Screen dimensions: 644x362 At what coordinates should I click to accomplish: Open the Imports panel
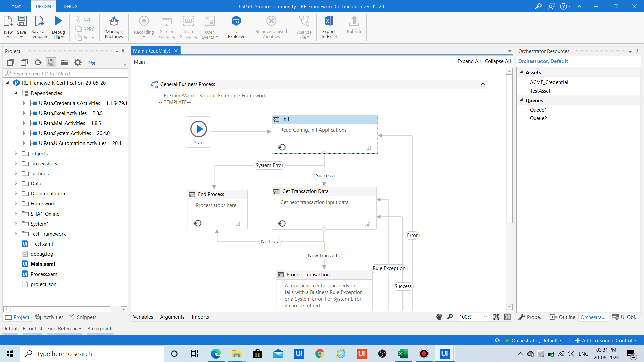(200, 317)
